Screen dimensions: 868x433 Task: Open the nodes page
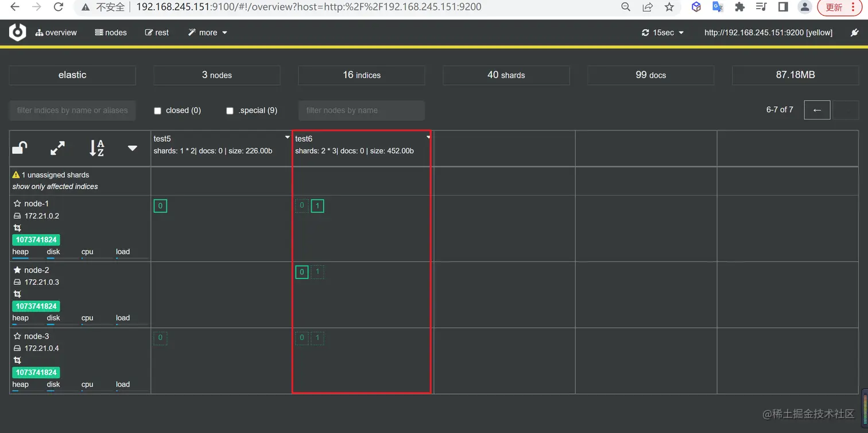111,33
